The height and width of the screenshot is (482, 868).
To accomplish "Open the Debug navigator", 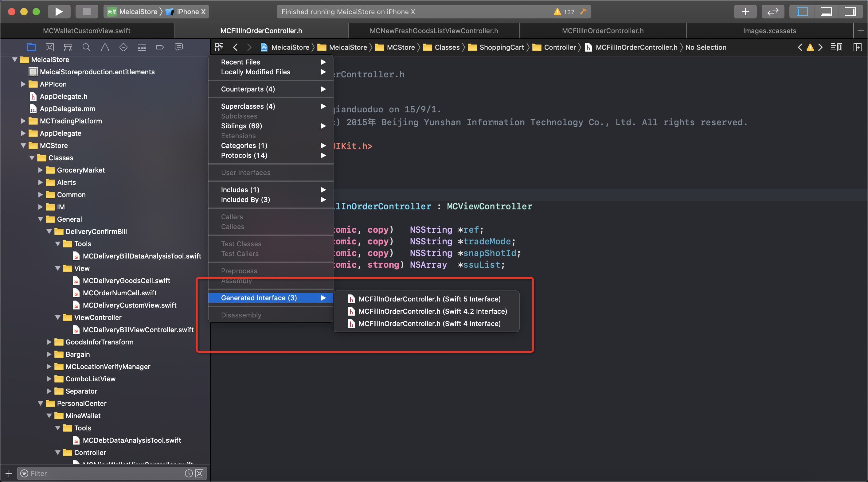I will tap(142, 47).
